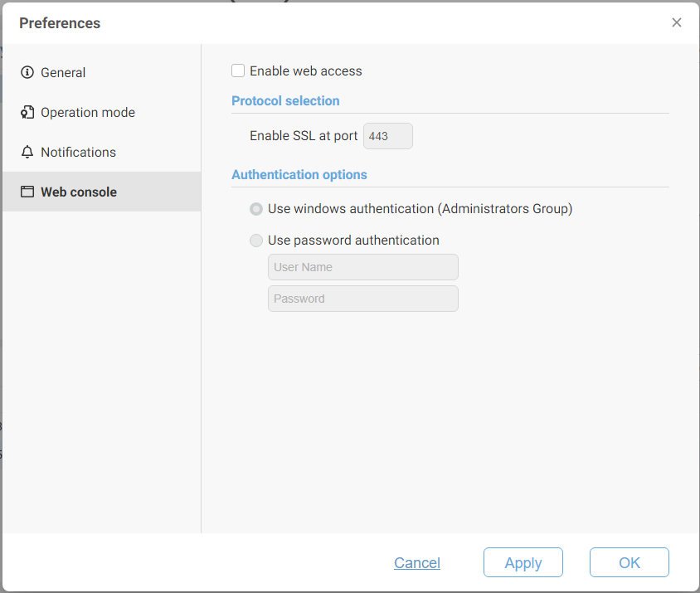
Task: Click the Enable SSL at port label
Action: [304, 136]
